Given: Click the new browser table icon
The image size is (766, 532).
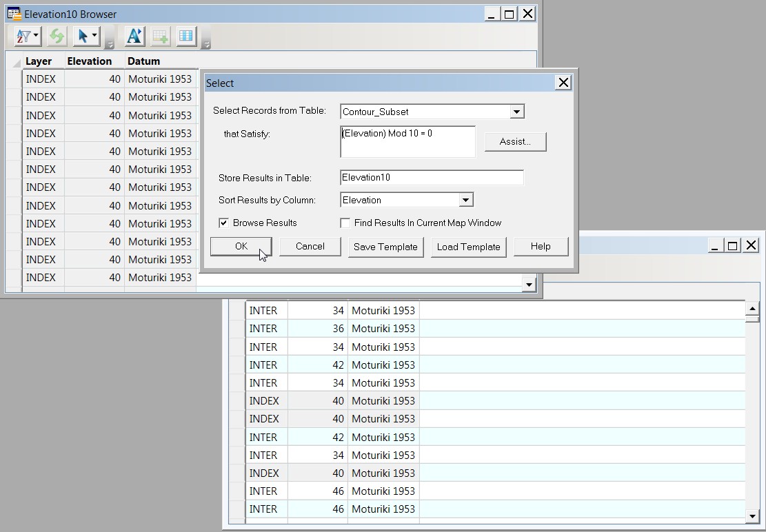Looking at the screenshot, I should 185,36.
